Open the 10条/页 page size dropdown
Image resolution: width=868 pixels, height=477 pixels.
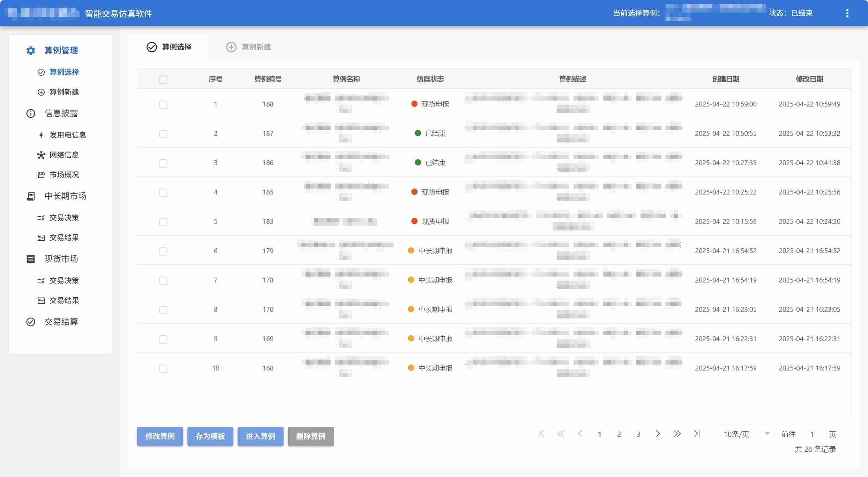[x=742, y=434]
